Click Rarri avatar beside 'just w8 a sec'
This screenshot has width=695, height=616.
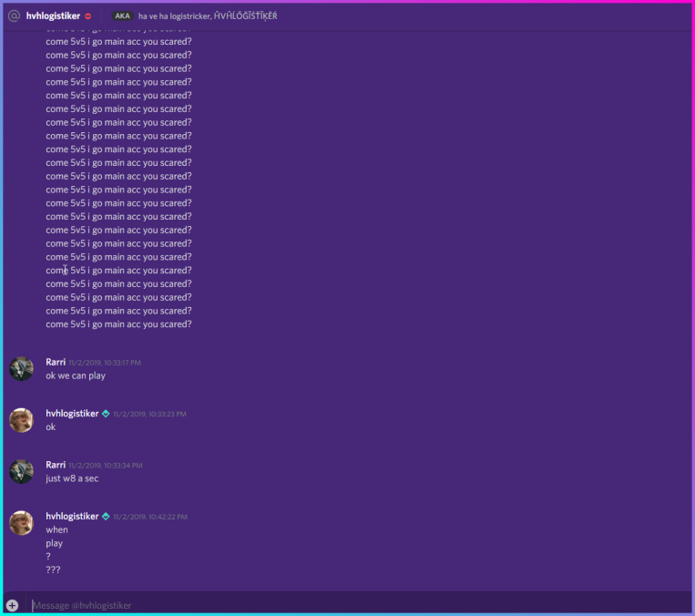[x=21, y=471]
